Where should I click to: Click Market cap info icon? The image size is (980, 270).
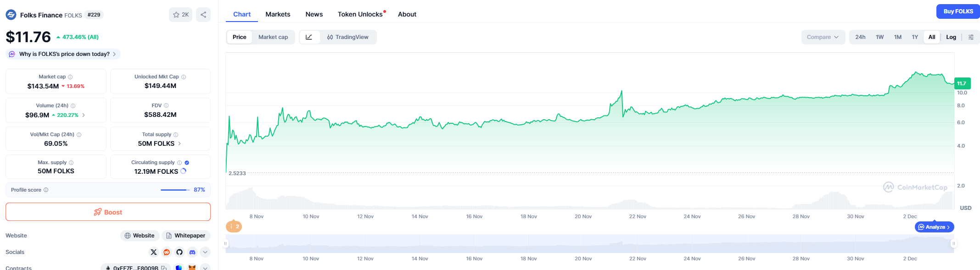tap(70, 77)
